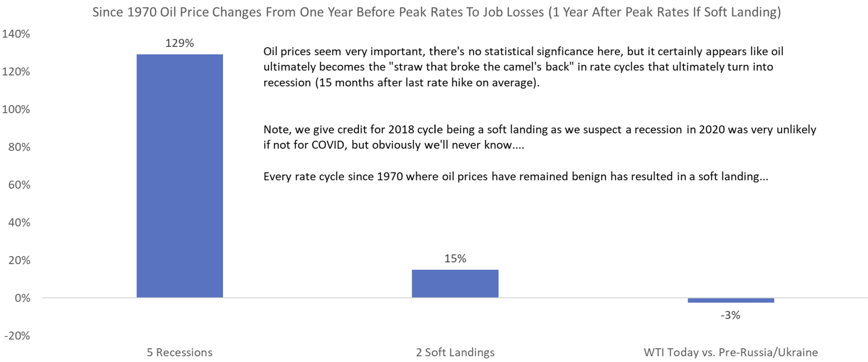Select the 2 Soft Landings bar
This screenshot has width=868, height=362.
(455, 283)
